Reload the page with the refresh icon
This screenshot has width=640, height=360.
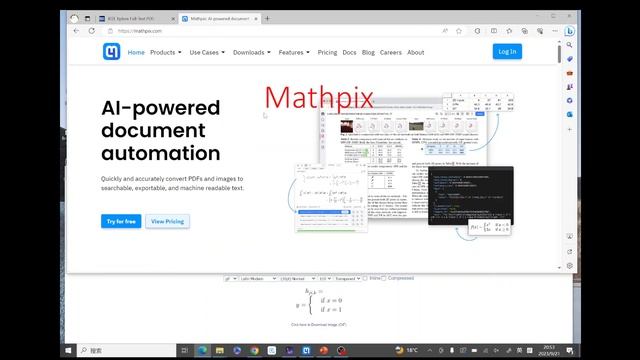(92, 31)
